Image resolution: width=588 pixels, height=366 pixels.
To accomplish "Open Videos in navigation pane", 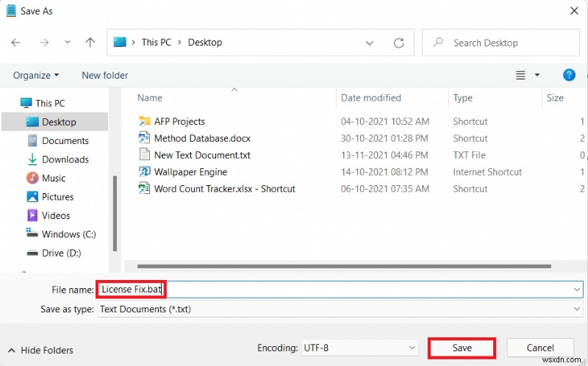I will tap(56, 215).
